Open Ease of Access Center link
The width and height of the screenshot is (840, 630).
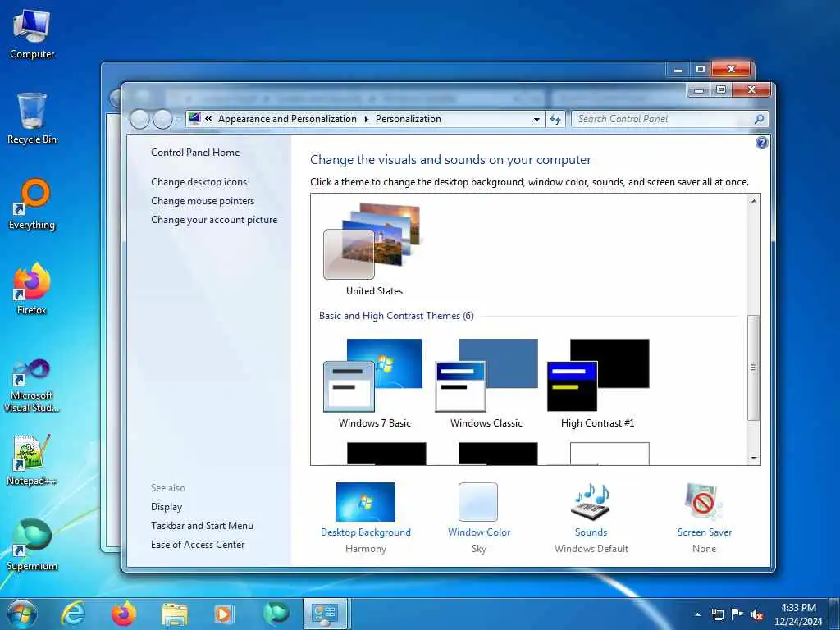198,545
